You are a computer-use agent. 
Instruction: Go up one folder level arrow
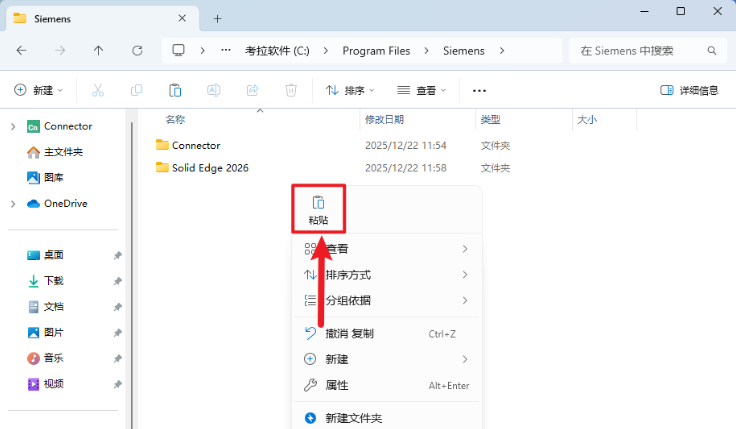pos(98,50)
